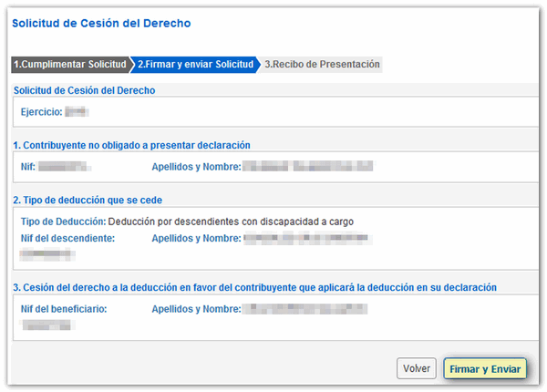Select text Deducción por descendientes con discapacidad

coord(230,221)
